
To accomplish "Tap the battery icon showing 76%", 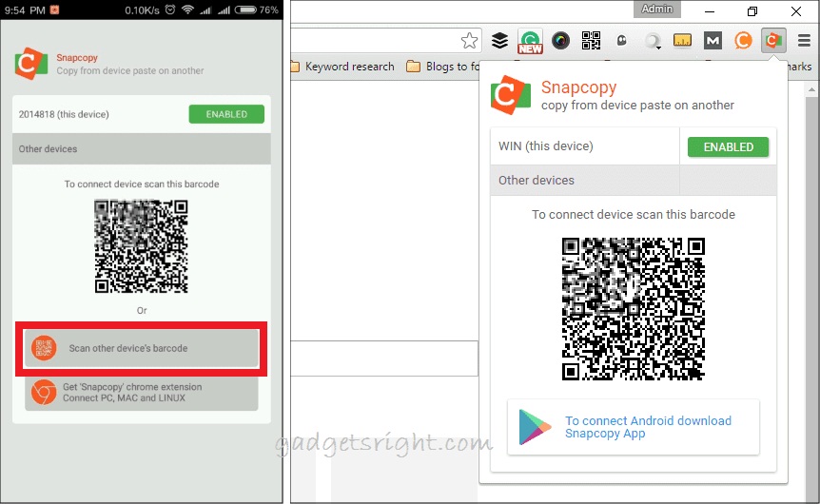I will [x=245, y=10].
